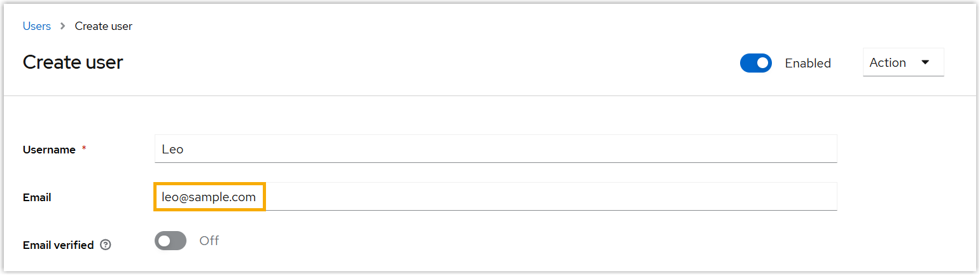
Task: Disable the user with the Enabled switch
Action: (x=755, y=63)
